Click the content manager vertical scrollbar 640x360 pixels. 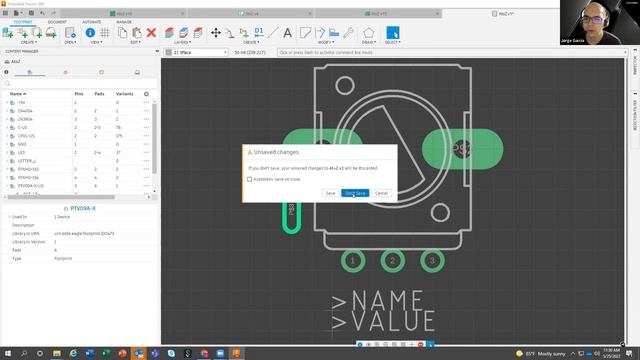(x=154, y=139)
